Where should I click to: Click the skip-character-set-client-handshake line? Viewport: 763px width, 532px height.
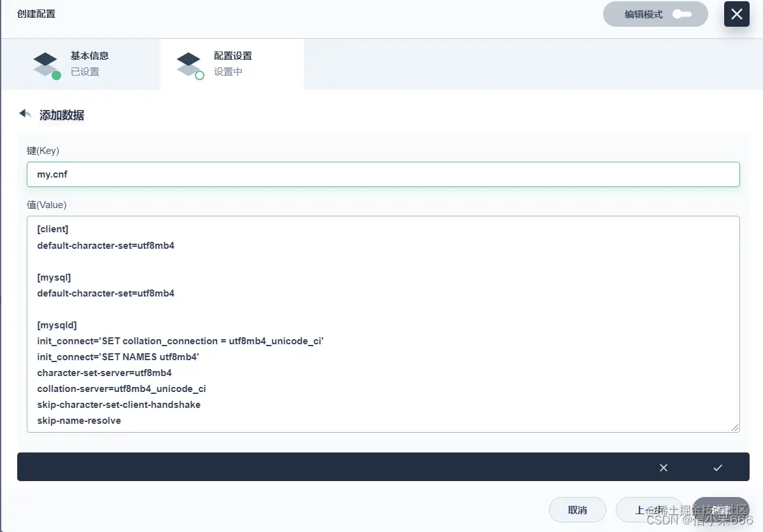pos(118,405)
